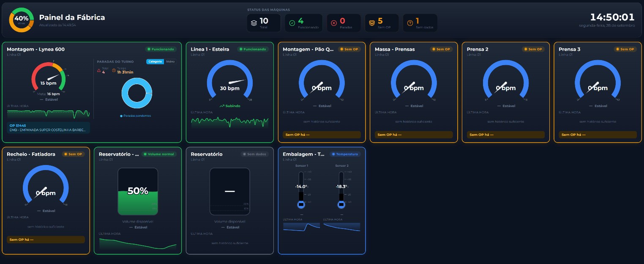The image size is (644, 264).
Task: Click the Massa - Prensas card title
Action: coord(395,49)
